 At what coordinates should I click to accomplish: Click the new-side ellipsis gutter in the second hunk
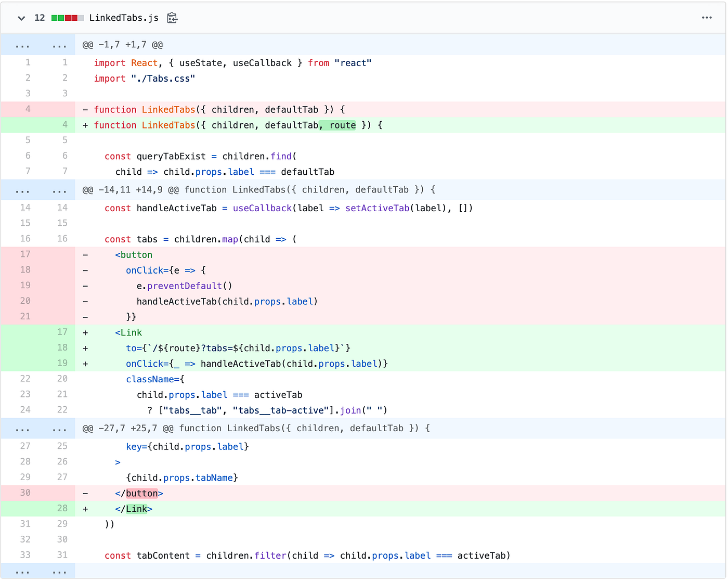[59, 189]
